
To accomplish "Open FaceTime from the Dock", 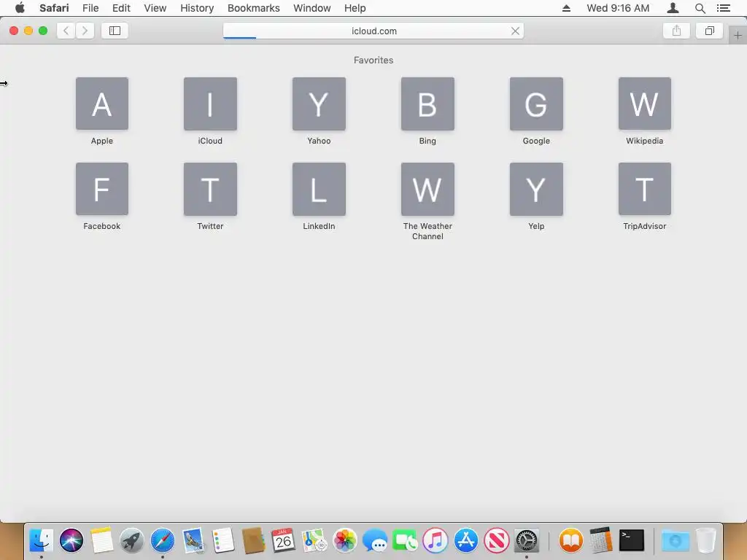I will point(405,540).
